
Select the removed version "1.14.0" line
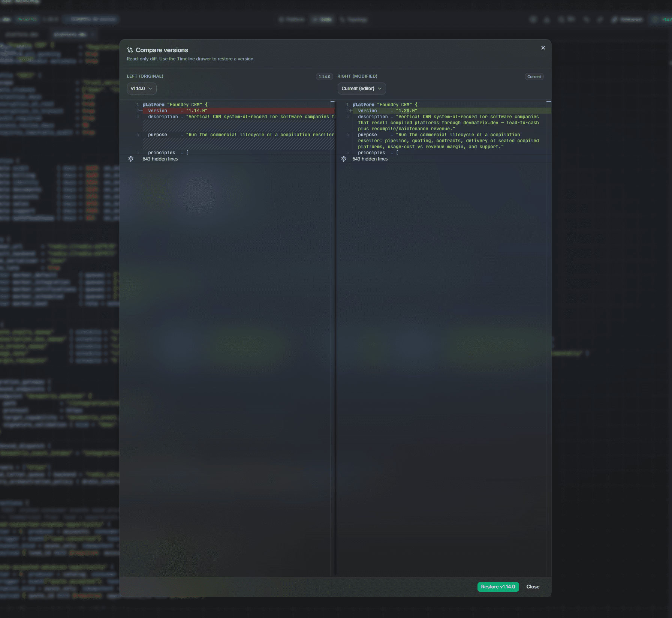tap(239, 111)
